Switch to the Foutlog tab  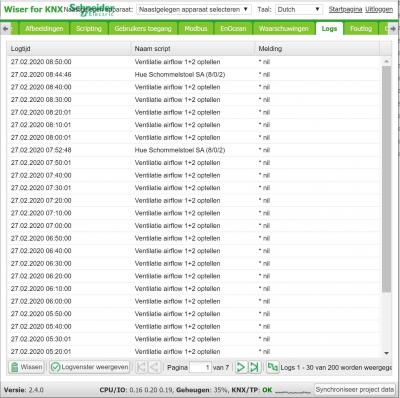pyautogui.click(x=361, y=29)
